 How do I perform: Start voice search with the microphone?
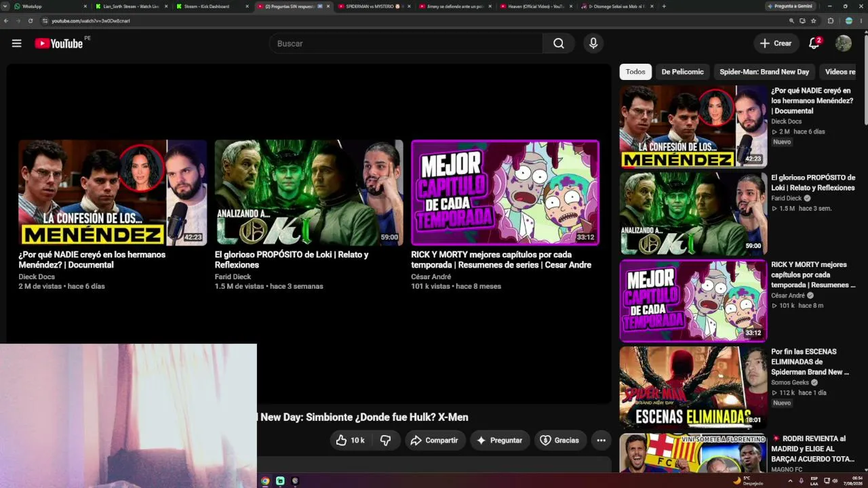[x=593, y=43]
